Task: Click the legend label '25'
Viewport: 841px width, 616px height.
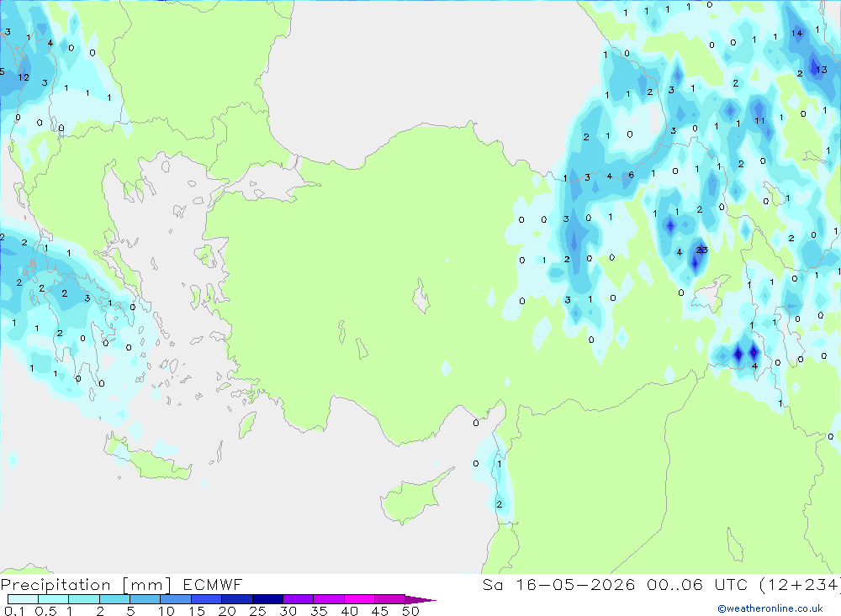Action: point(258,611)
